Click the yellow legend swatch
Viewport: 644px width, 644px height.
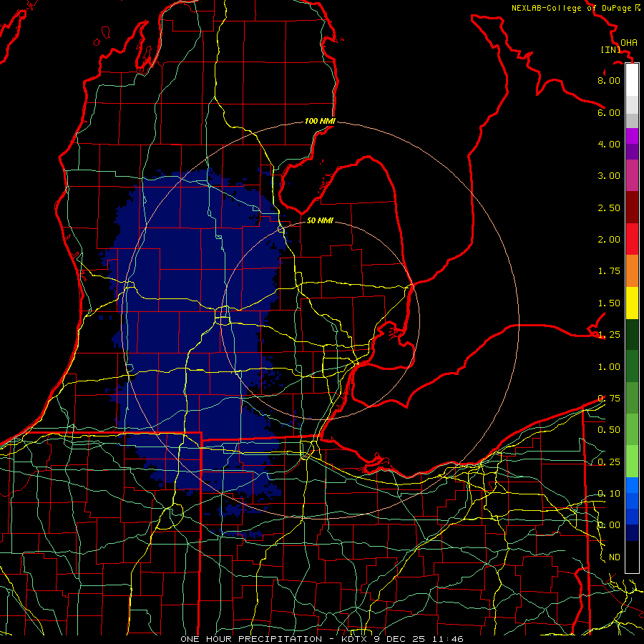(x=632, y=303)
